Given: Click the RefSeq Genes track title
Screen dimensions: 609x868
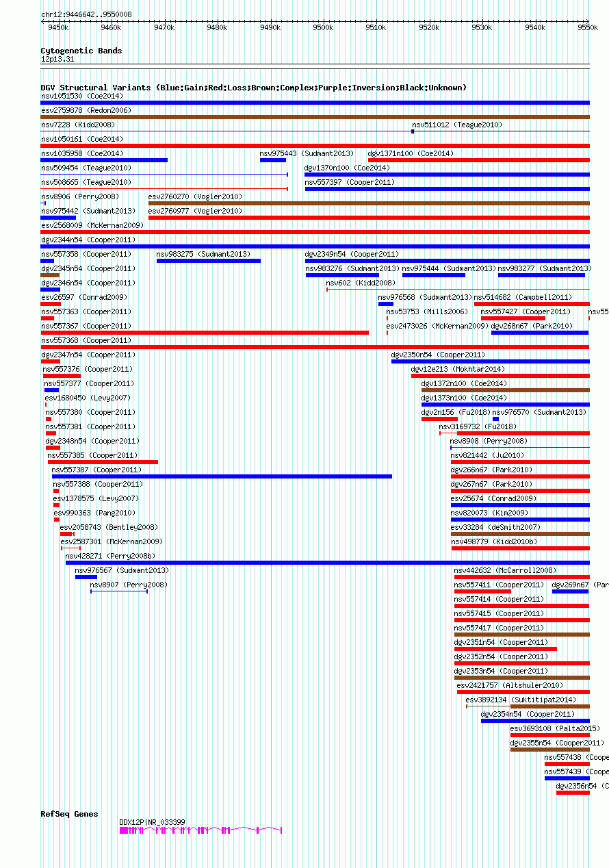Looking at the screenshot, I should pos(70,814).
